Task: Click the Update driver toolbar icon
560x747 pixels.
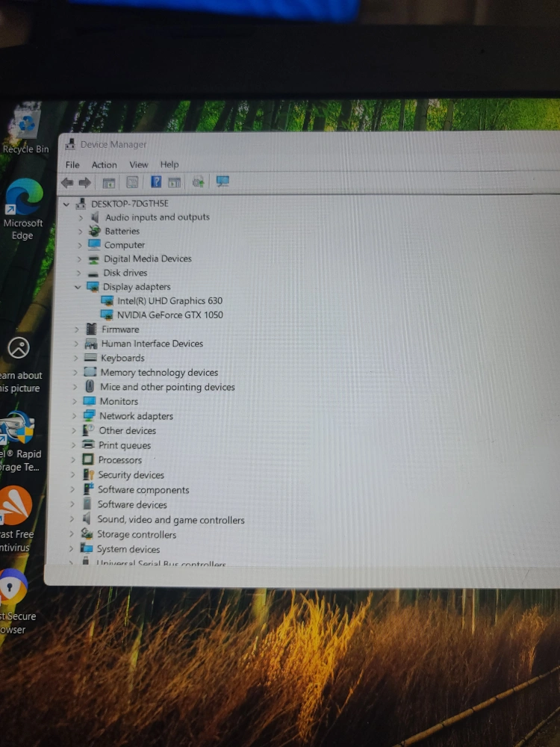Action: [198, 182]
